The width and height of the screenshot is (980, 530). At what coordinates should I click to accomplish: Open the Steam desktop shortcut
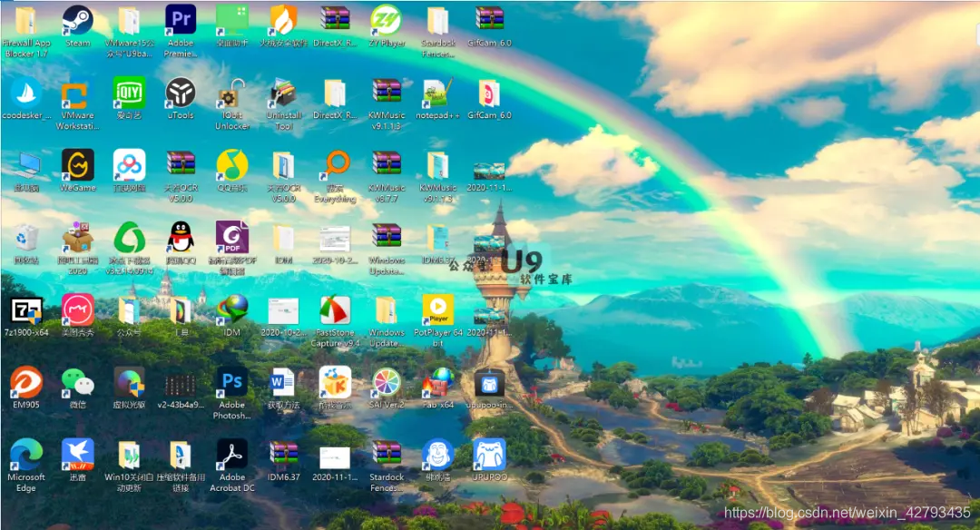pos(77,21)
